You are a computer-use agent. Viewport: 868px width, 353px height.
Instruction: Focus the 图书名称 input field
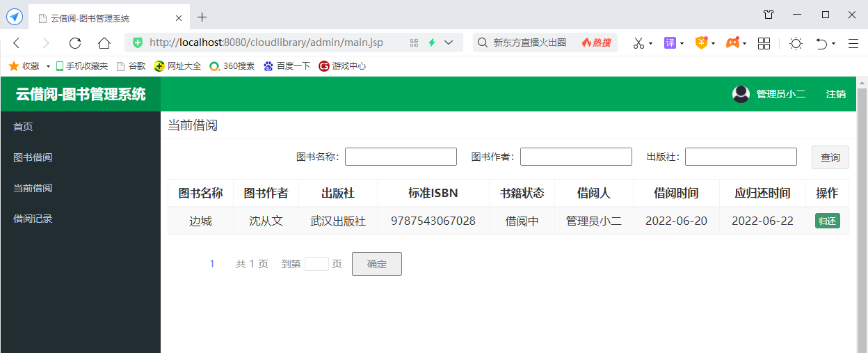click(x=401, y=157)
